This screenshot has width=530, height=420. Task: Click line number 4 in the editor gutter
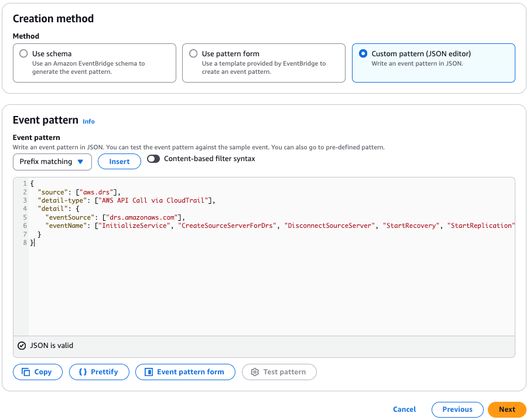pos(25,208)
